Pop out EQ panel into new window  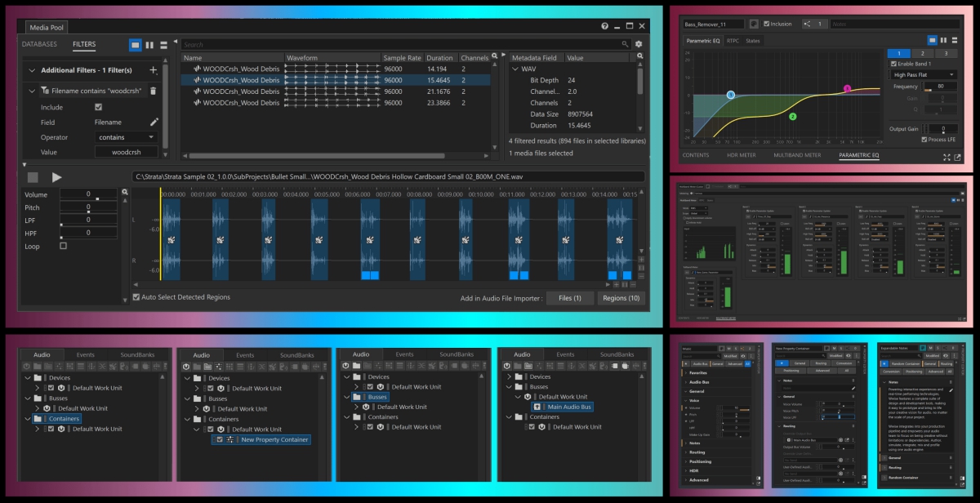pyautogui.click(x=956, y=156)
